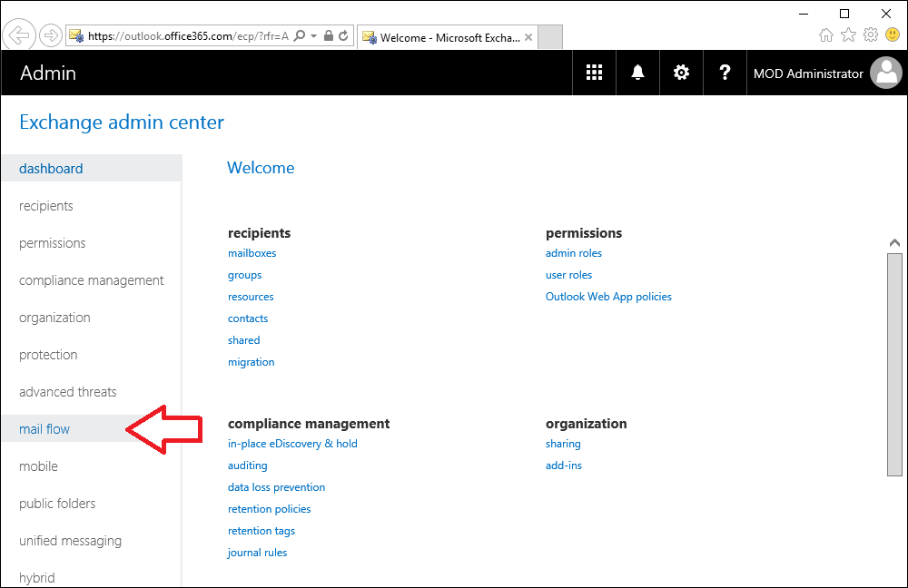Refresh the page
Screen dimensions: 908x588
(343, 36)
